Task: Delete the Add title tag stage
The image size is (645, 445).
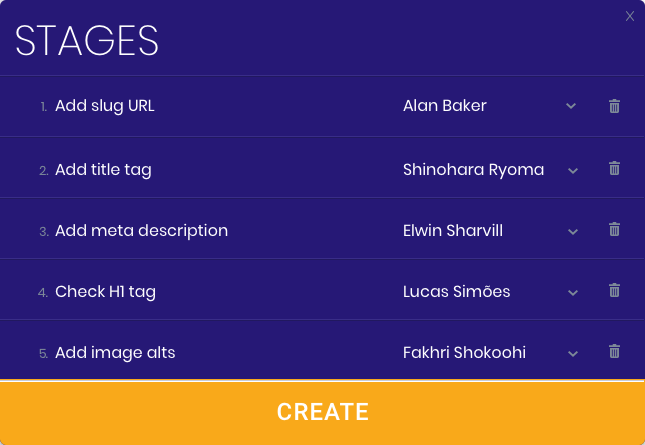Action: point(614,168)
